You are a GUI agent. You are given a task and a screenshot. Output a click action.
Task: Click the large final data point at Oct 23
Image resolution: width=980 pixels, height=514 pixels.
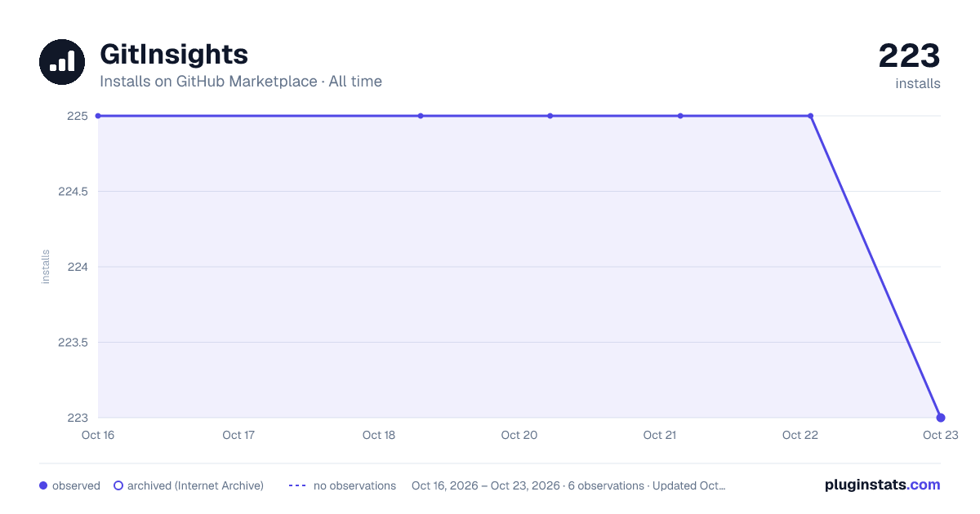tap(941, 418)
